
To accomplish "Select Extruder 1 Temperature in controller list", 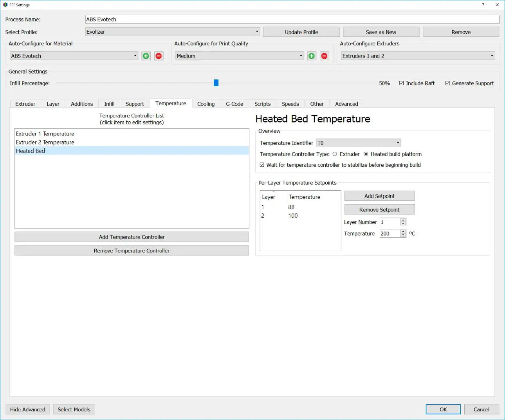I will click(132, 134).
